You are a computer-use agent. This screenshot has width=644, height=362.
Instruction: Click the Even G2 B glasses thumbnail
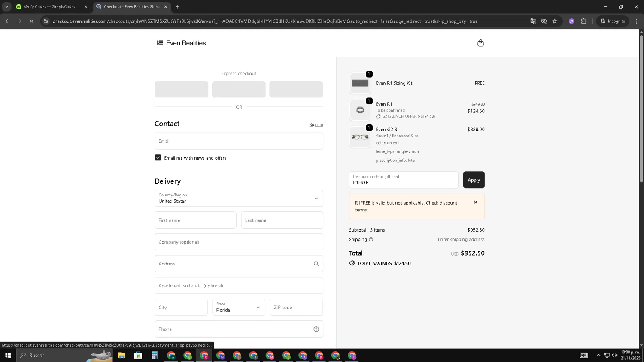[x=360, y=137]
